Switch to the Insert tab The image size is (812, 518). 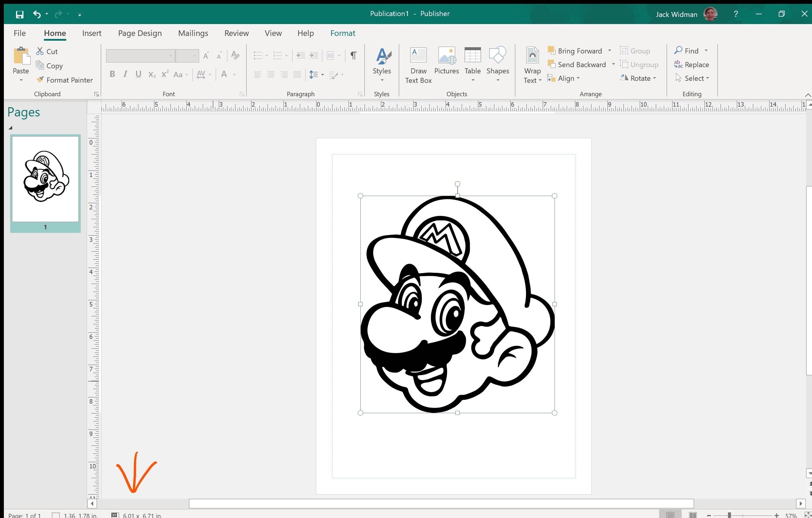click(92, 33)
